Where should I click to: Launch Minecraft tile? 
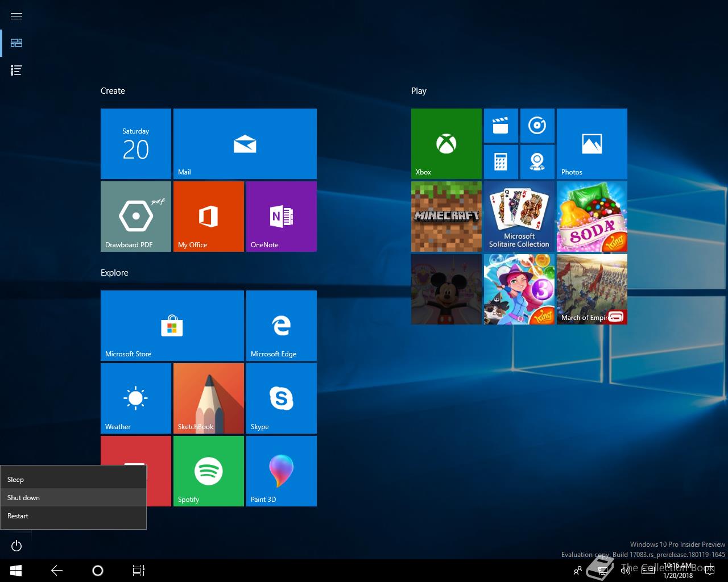pyautogui.click(x=446, y=217)
